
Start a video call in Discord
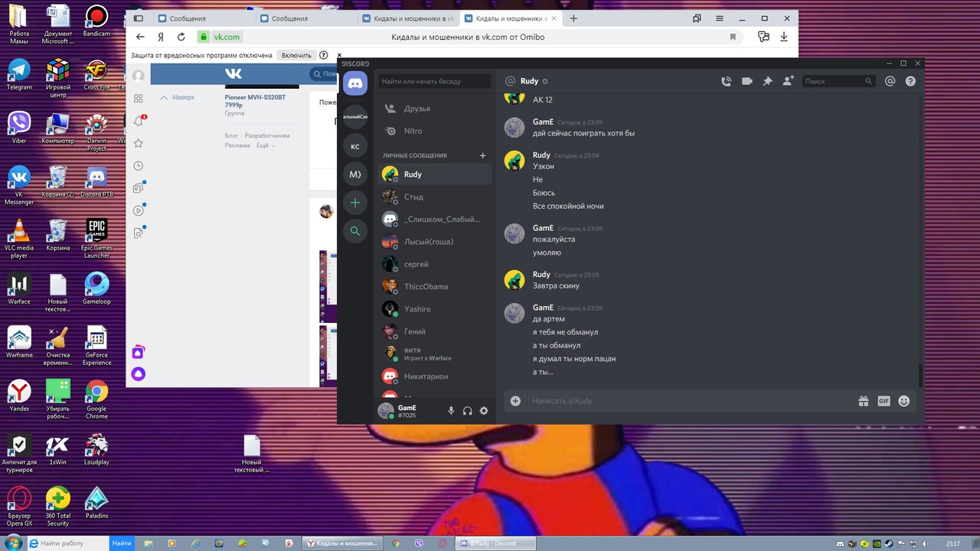(746, 81)
